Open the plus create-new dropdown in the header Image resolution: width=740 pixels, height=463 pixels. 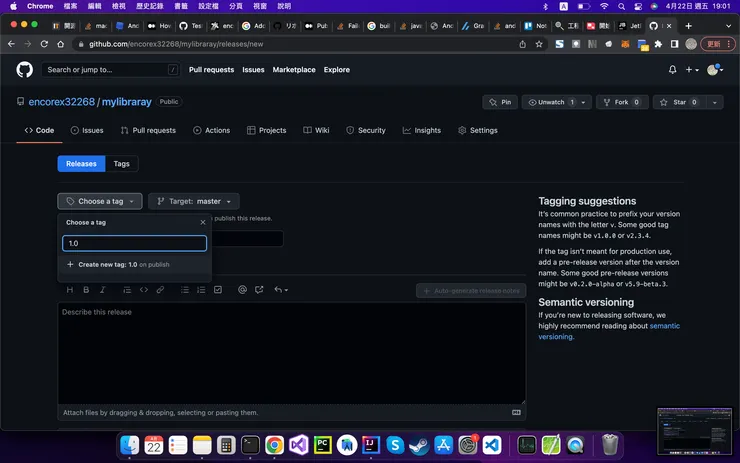(693, 70)
